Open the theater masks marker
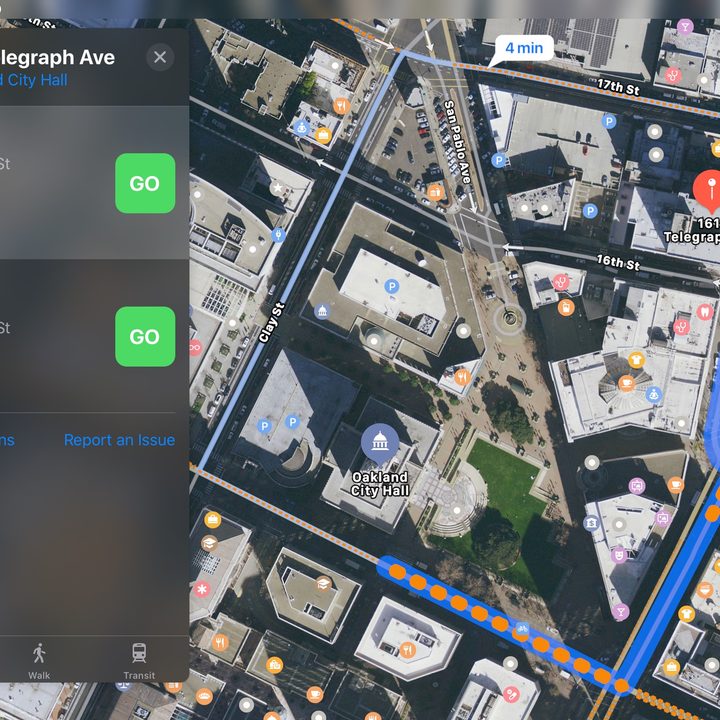 (x=619, y=555)
